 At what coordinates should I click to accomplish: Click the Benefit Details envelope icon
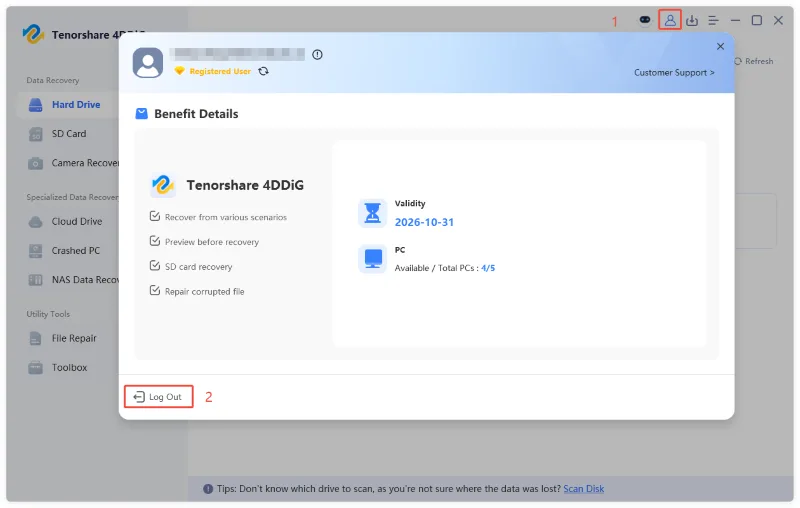tap(141, 113)
